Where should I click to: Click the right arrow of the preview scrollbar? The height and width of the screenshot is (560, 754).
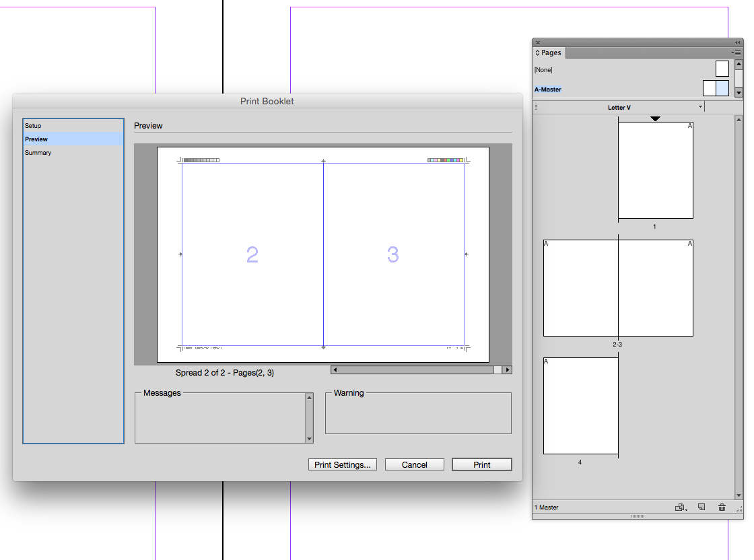tap(507, 369)
